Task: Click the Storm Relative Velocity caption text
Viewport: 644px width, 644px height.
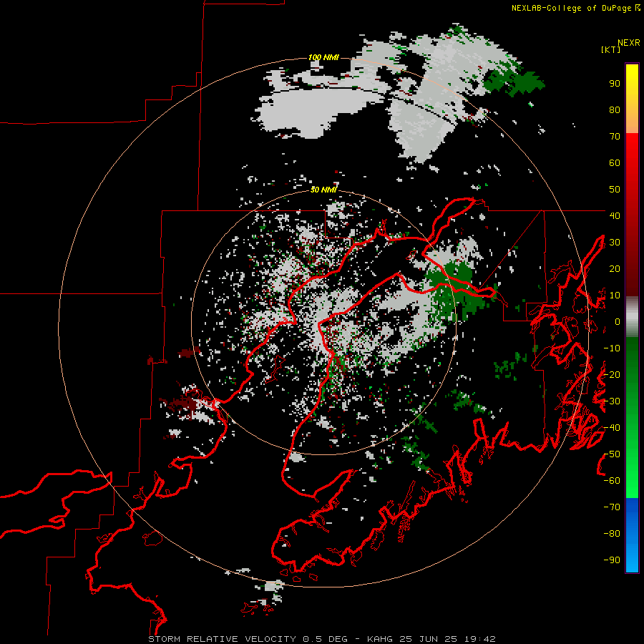Action: (x=322, y=639)
